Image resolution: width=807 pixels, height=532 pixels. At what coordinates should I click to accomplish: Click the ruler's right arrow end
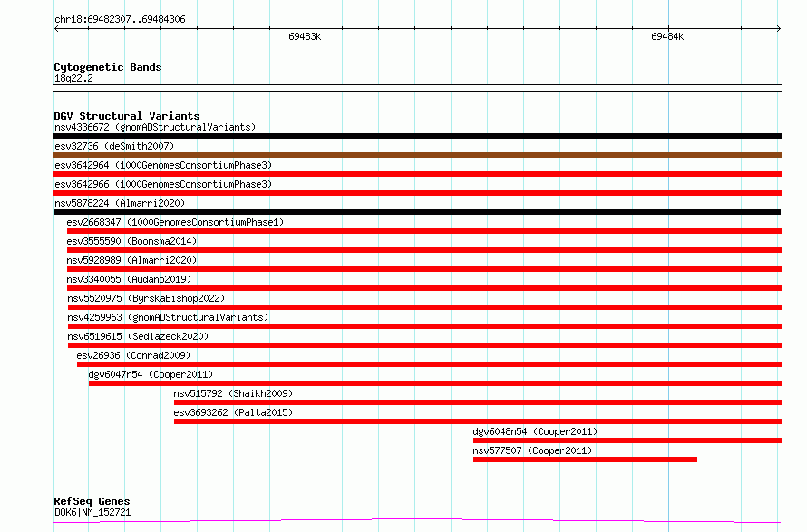(779, 29)
